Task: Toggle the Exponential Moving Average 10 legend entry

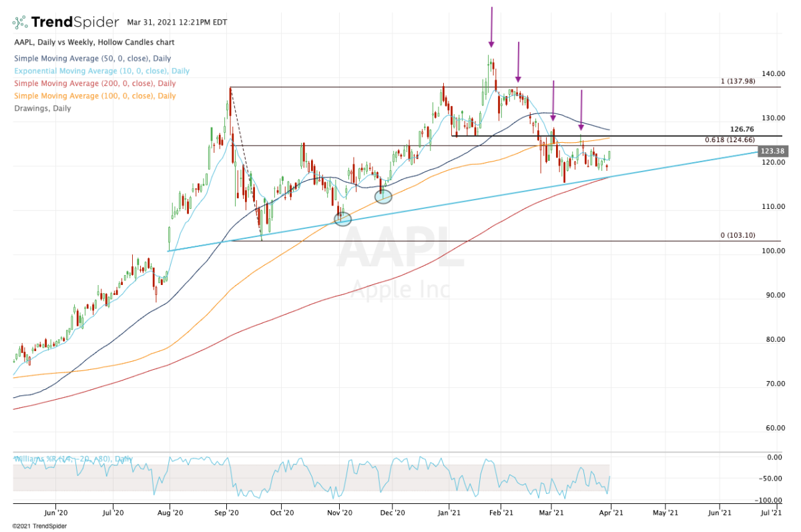Action: 101,71
